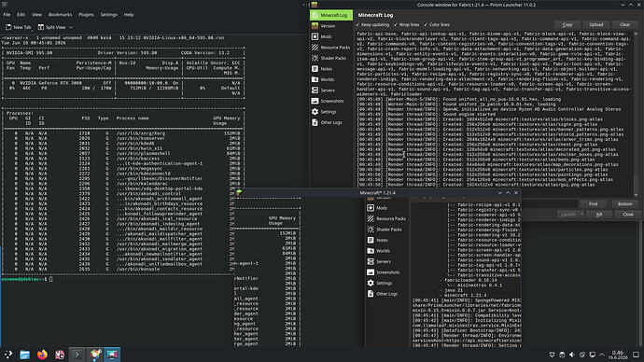The image size is (644, 362).
Task: Open Notes page in console window sidebar
Action: click(331, 68)
